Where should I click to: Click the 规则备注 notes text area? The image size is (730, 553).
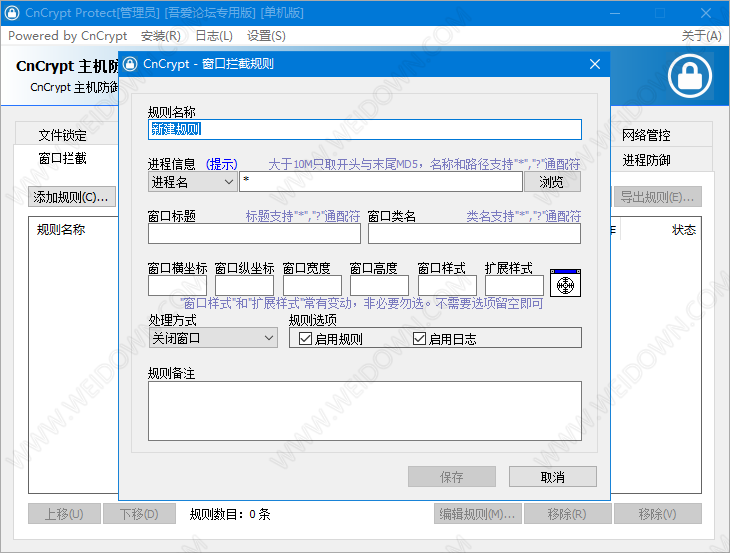[x=365, y=411]
